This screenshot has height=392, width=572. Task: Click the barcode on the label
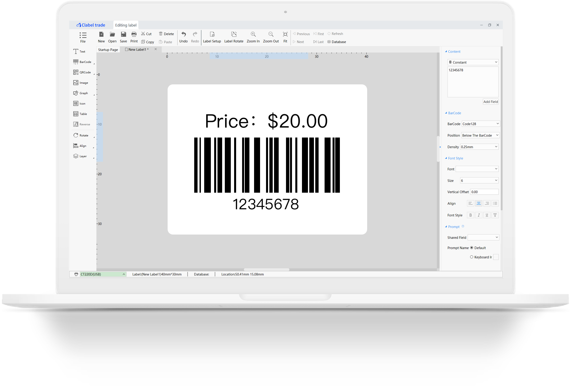[267, 165]
